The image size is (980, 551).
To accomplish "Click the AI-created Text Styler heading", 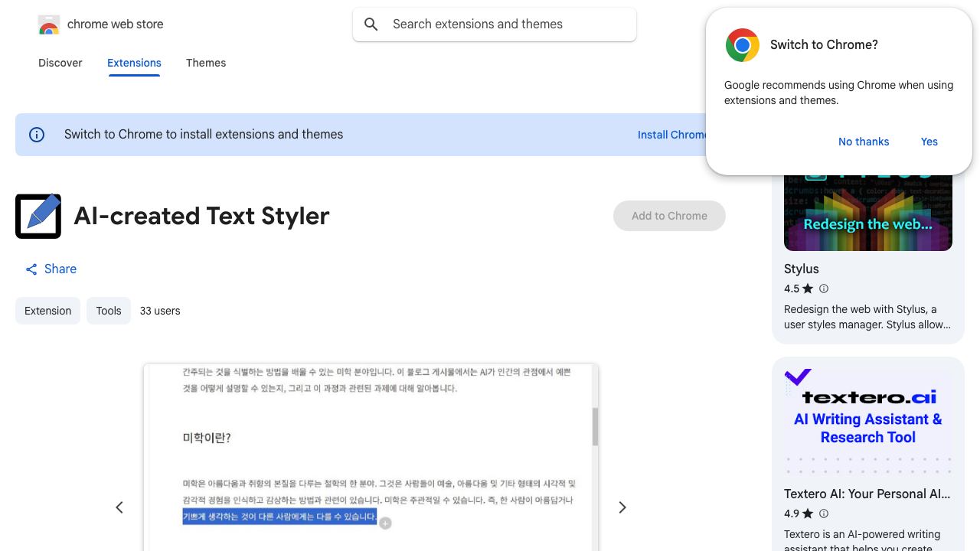I will (x=201, y=216).
